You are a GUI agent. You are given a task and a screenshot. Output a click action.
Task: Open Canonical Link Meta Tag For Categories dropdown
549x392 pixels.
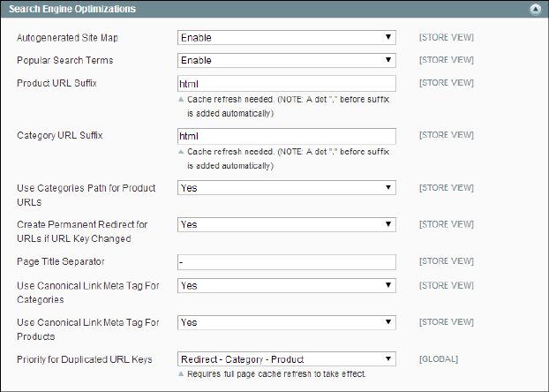[x=286, y=286]
